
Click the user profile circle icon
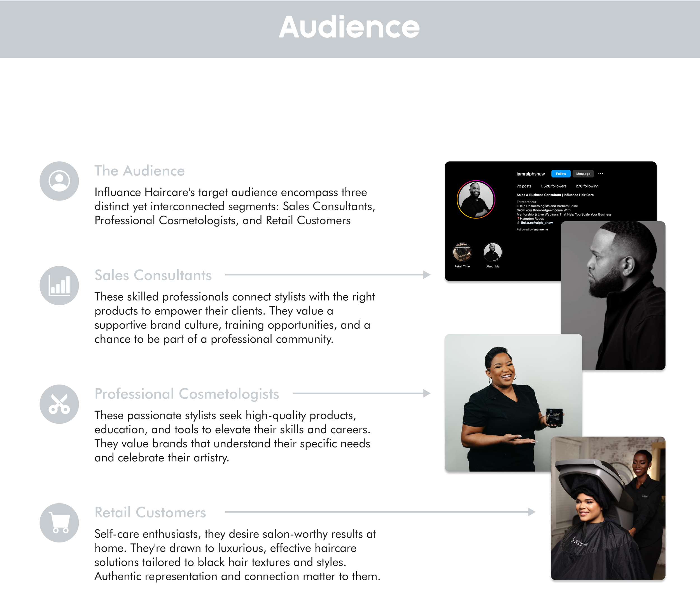(59, 181)
